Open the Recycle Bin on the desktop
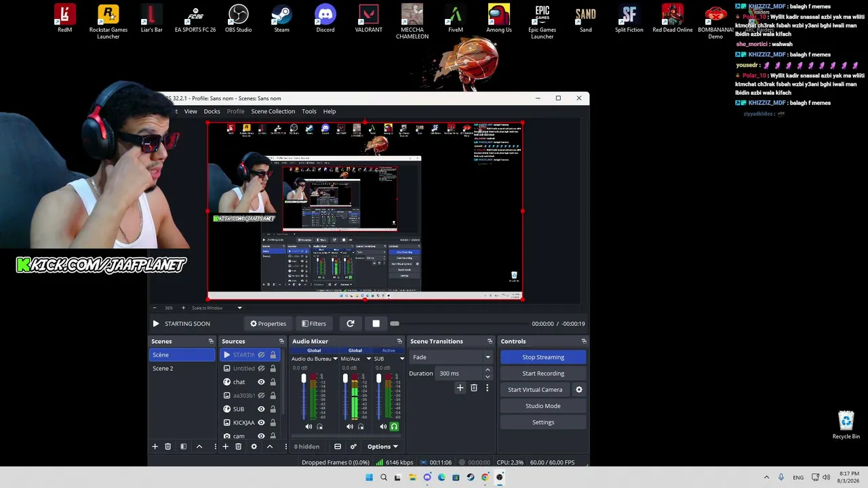 [x=846, y=425]
